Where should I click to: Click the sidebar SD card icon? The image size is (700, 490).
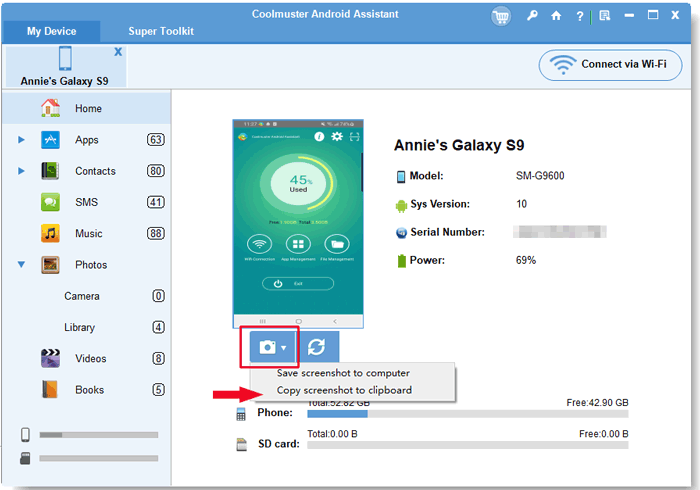pyautogui.click(x=25, y=458)
